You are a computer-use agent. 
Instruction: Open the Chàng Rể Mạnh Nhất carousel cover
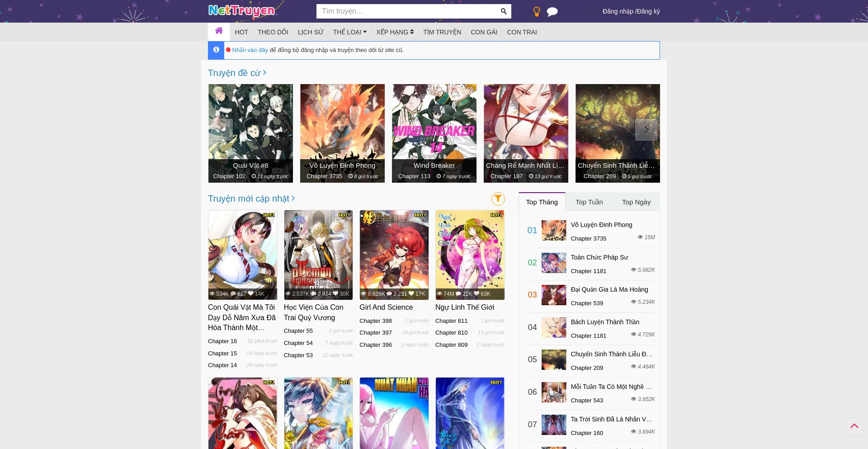click(526, 133)
